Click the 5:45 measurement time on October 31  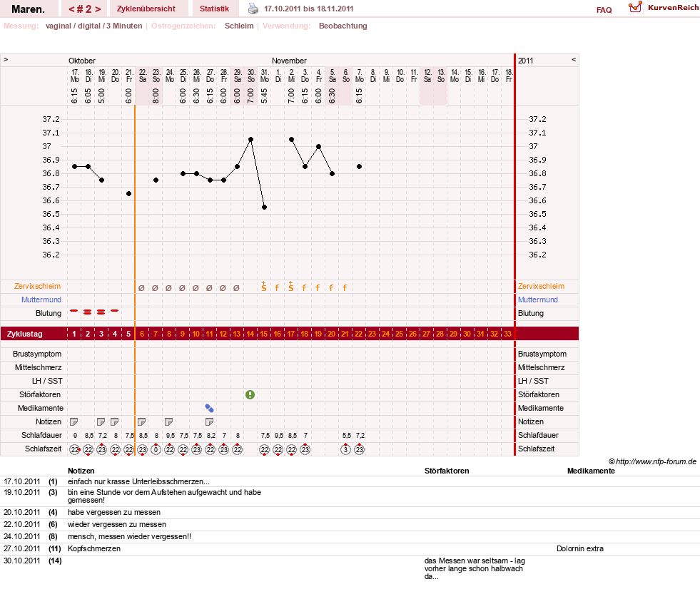click(x=264, y=96)
